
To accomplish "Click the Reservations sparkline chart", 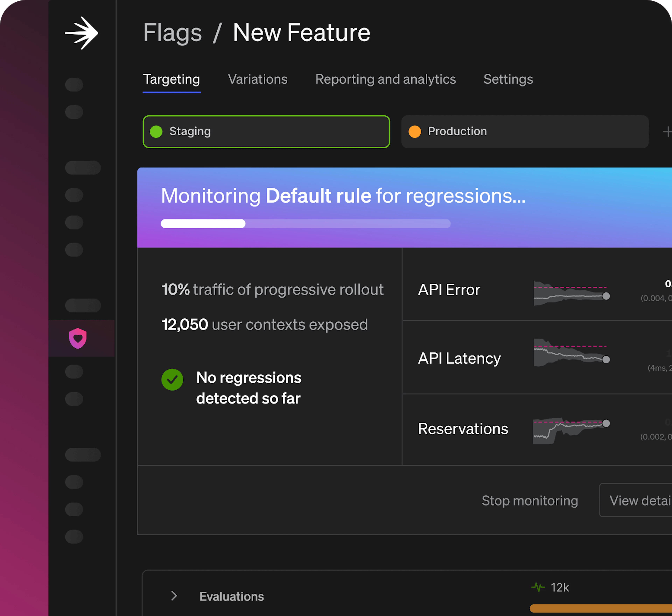I will pyautogui.click(x=572, y=430).
